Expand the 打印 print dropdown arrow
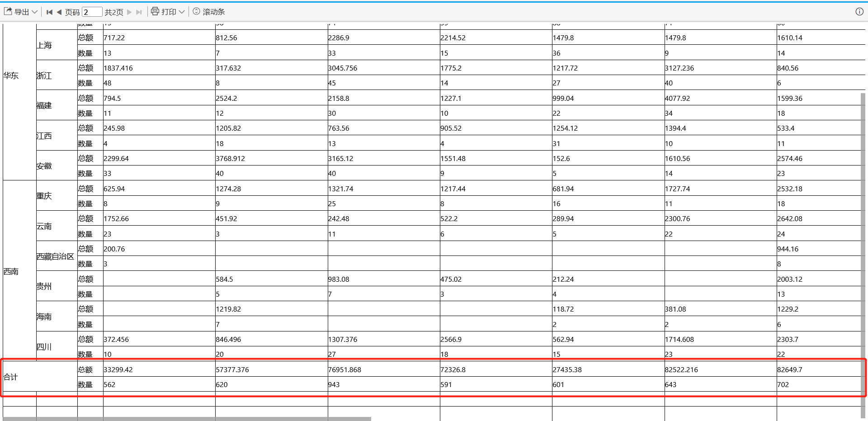The height and width of the screenshot is (421, 868). tap(182, 12)
